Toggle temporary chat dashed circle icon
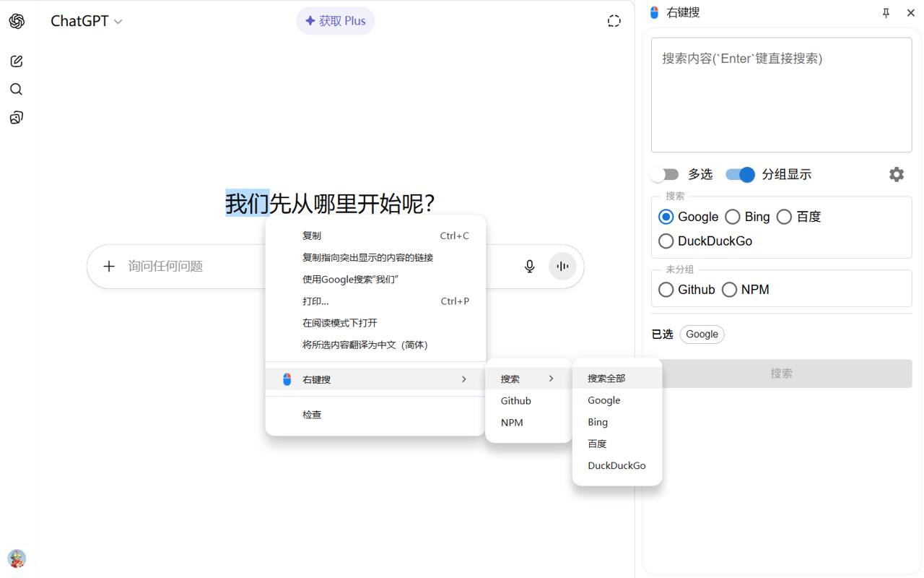 click(x=614, y=21)
